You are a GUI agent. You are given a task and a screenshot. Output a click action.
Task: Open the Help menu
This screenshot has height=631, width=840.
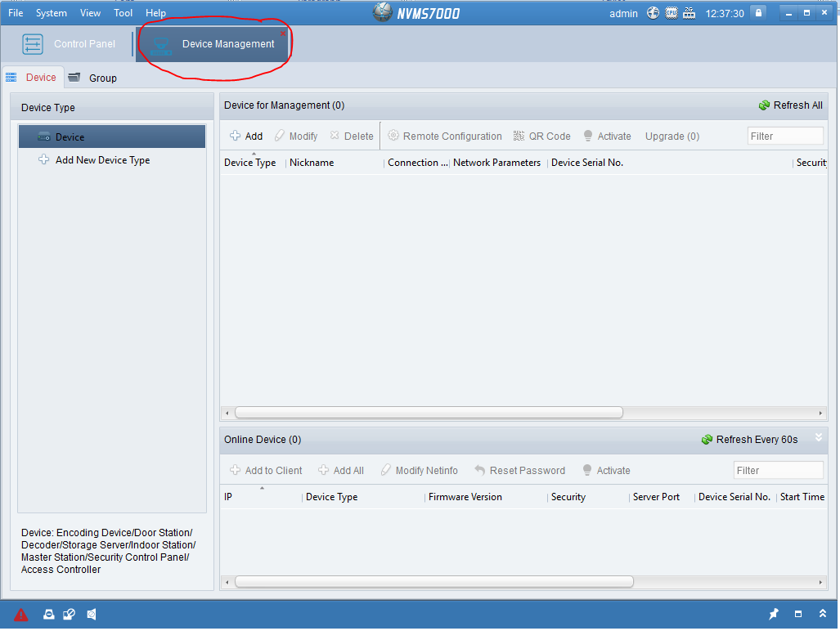(x=156, y=13)
